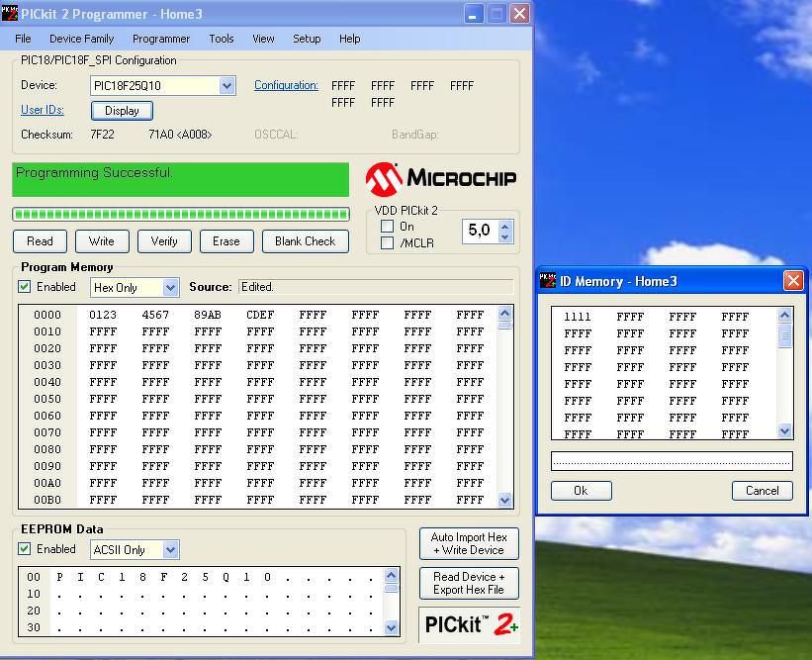The width and height of the screenshot is (812, 660).
Task: Click EEPROM row address 30
Action: (x=34, y=627)
